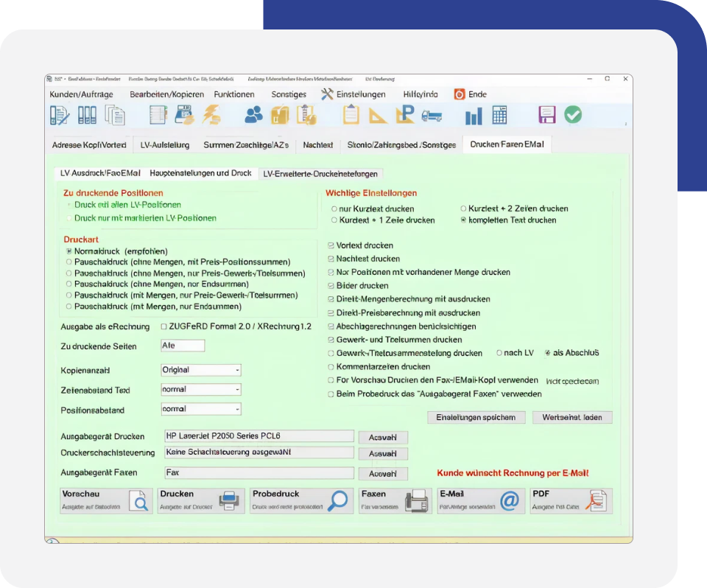
Task: Open the calculator icon in toolbar
Action: [x=500, y=115]
